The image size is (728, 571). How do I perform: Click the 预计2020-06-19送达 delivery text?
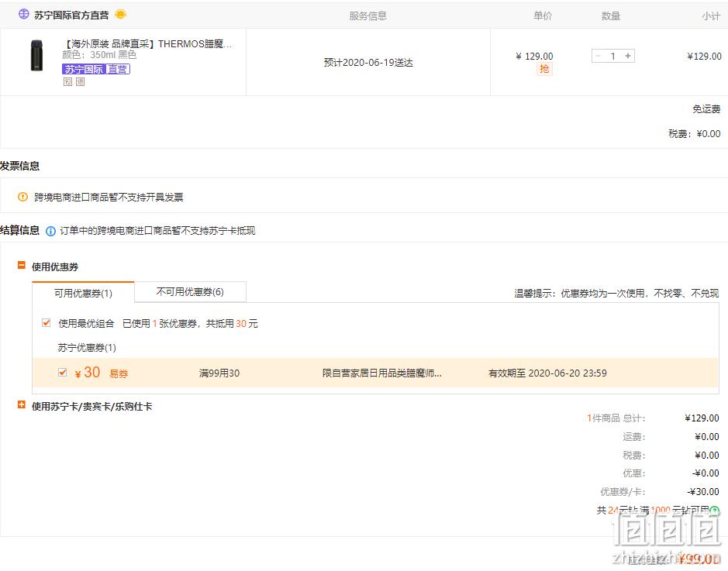coord(368,63)
